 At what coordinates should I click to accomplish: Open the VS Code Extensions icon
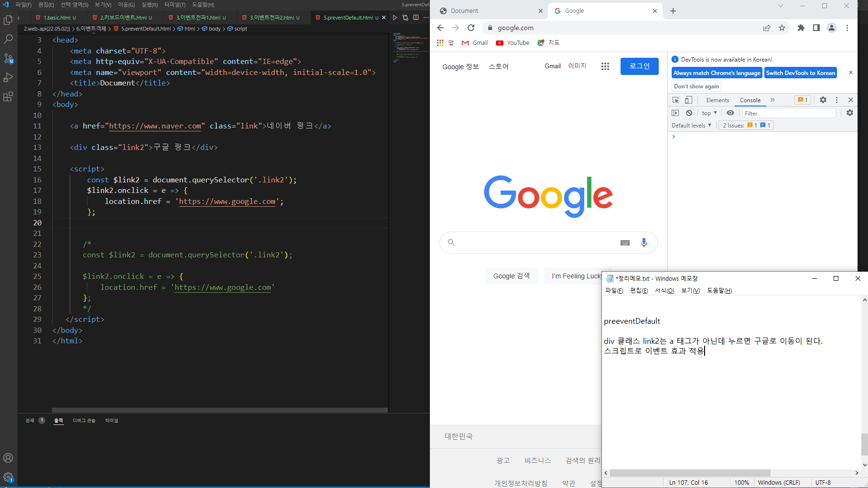[x=8, y=96]
